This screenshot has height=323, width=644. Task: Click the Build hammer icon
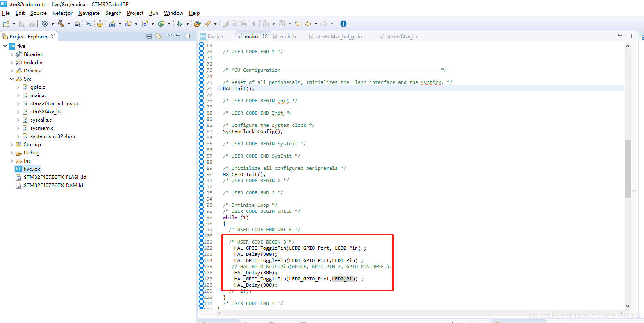pyautogui.click(x=61, y=24)
